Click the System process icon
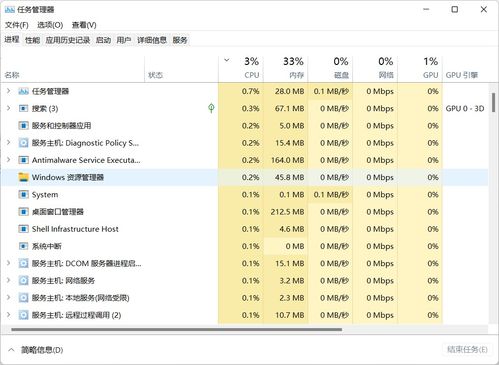 coord(23,195)
